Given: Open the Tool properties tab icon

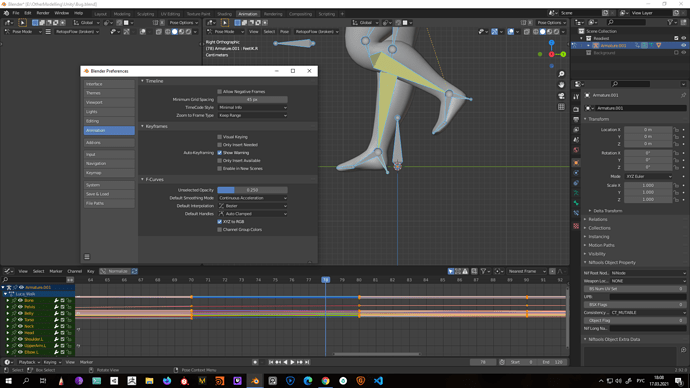Looking at the screenshot, I should 576,97.
